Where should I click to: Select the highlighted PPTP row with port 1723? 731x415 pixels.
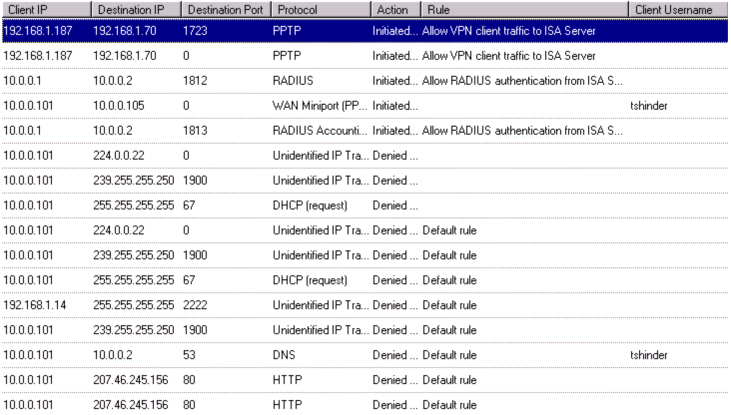coord(300,31)
